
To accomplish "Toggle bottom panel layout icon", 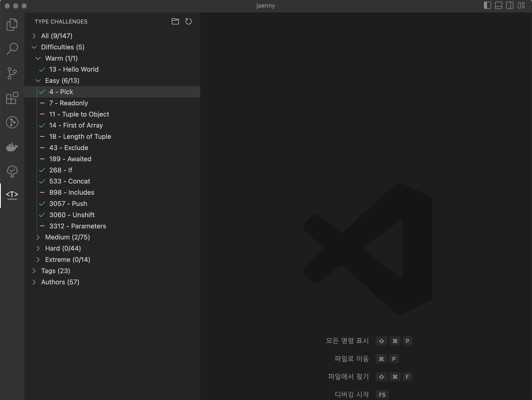I will (x=499, y=6).
